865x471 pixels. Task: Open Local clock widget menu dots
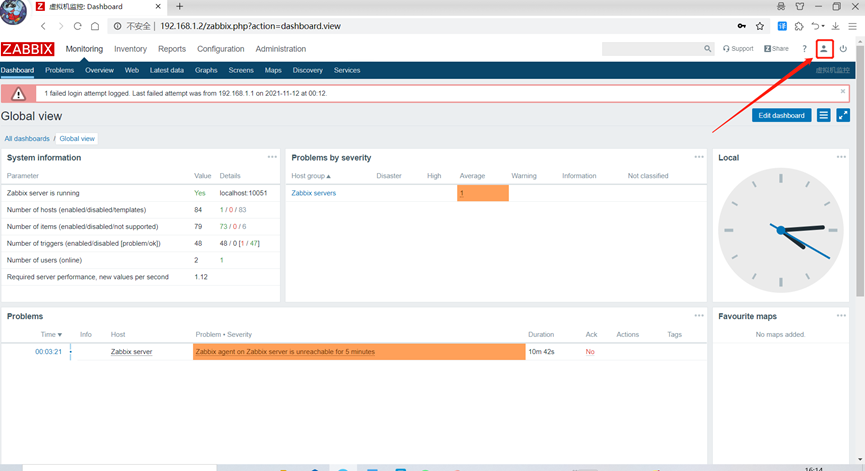click(841, 157)
